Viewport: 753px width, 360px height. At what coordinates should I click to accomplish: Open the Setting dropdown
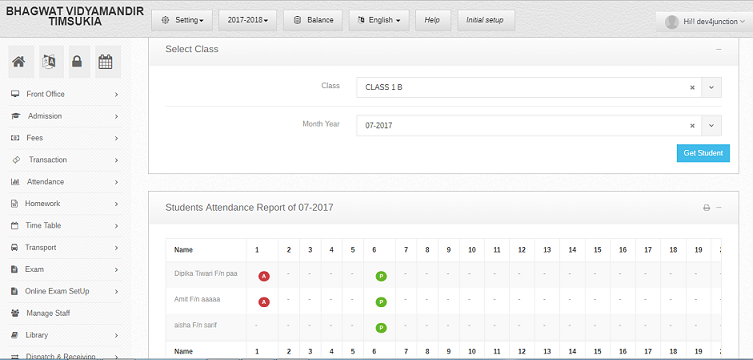[182, 20]
